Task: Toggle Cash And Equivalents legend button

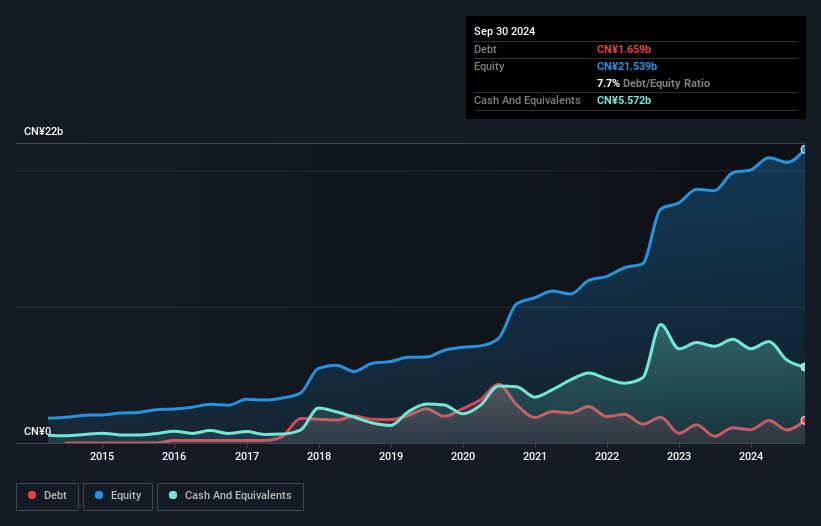Action: (230, 496)
